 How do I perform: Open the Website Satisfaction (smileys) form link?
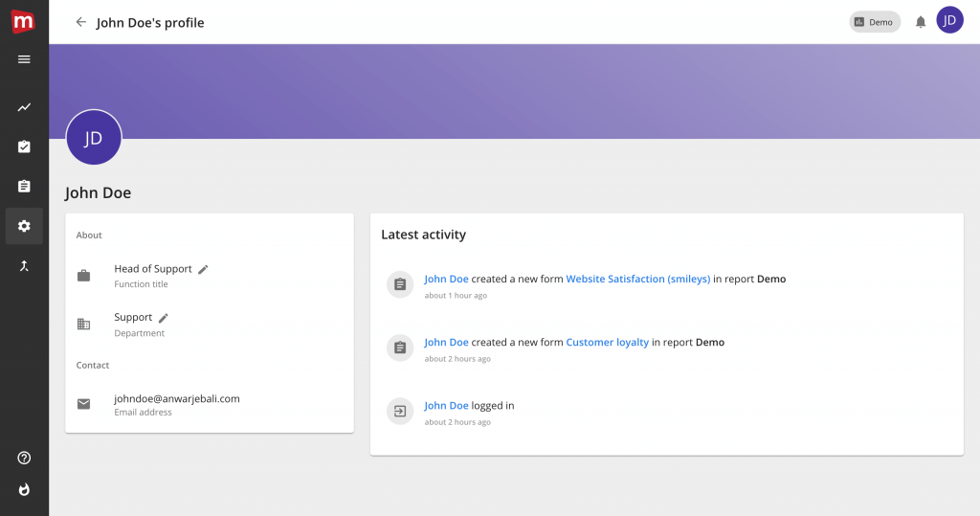pos(637,280)
